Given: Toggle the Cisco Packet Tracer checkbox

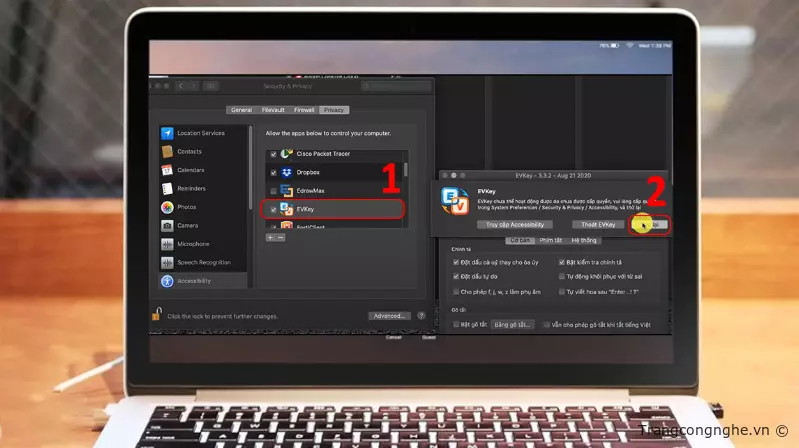Looking at the screenshot, I should tap(274, 154).
